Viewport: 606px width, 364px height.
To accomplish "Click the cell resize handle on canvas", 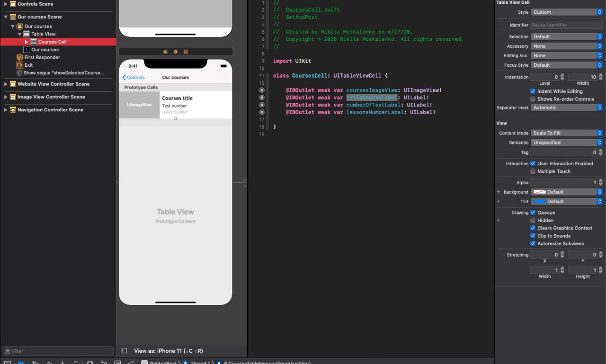I will point(175,118).
